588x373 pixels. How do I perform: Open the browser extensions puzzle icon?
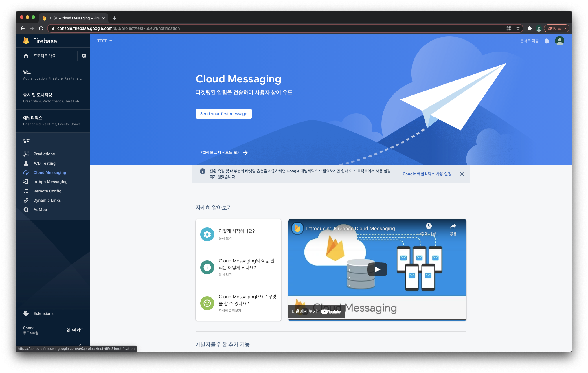[529, 28]
